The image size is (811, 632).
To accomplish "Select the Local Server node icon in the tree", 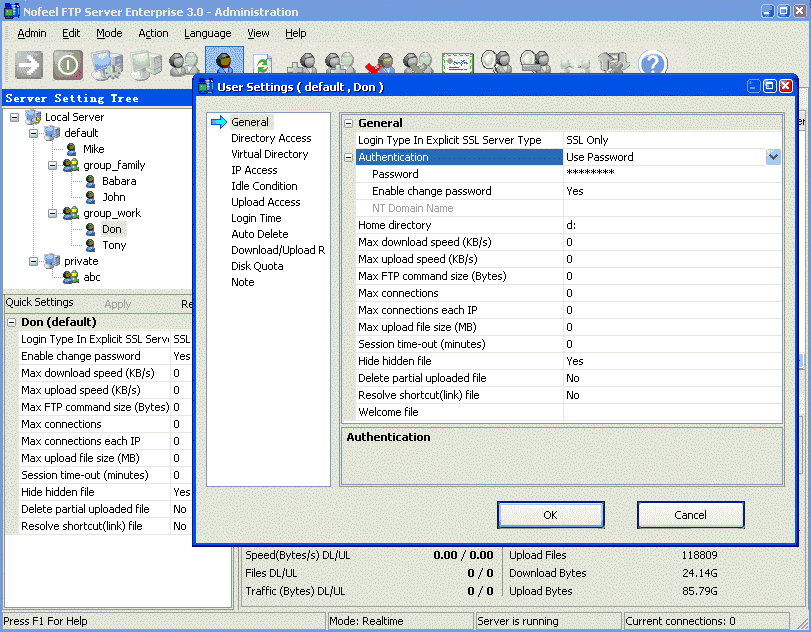I will (x=33, y=117).
